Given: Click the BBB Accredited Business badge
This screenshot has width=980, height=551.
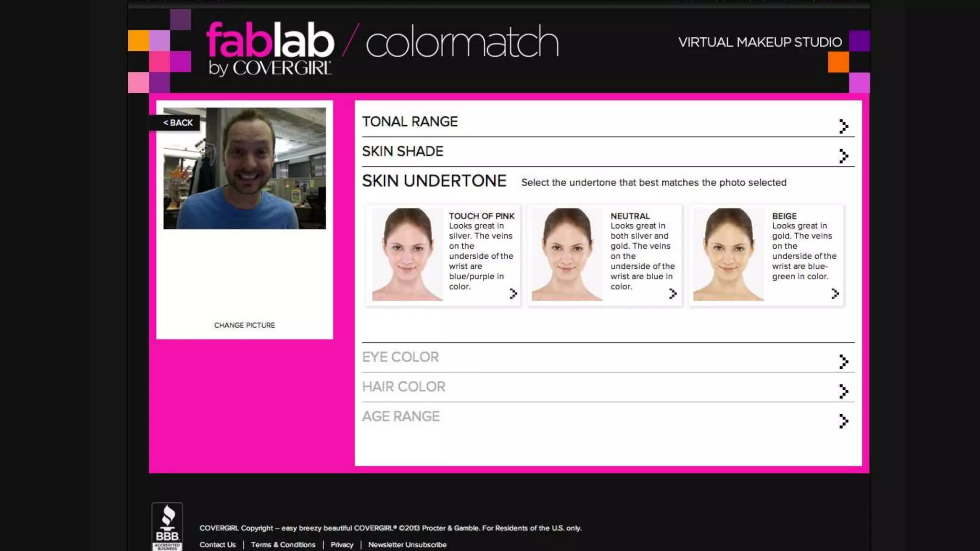Looking at the screenshot, I should [x=167, y=527].
